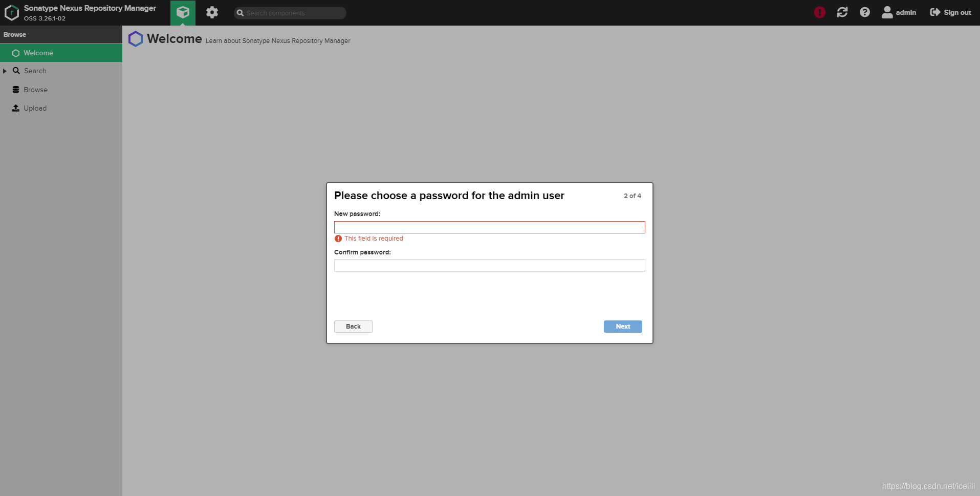Click the Refresh icon in the header
The image size is (980, 496).
tap(842, 12)
